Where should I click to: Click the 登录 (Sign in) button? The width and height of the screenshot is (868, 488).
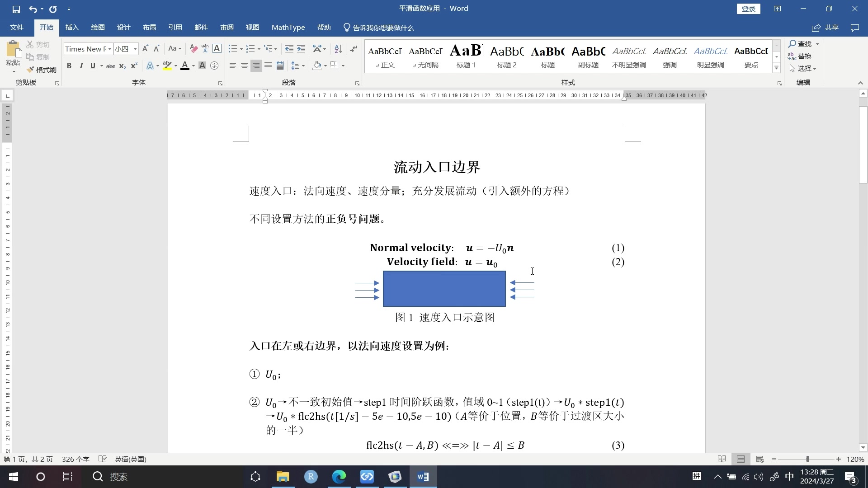pyautogui.click(x=748, y=9)
